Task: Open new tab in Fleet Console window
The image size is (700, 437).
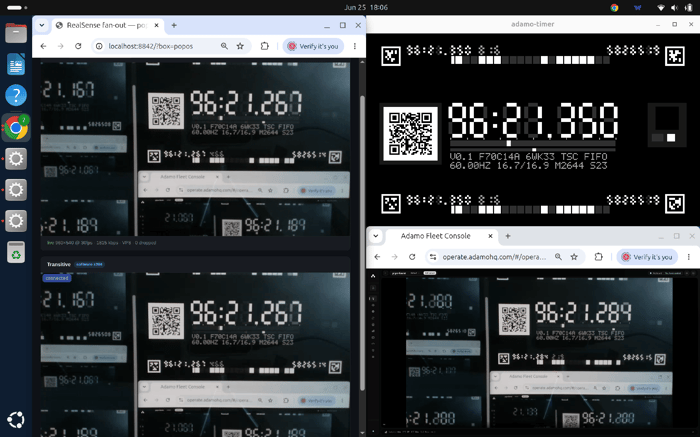Action: point(508,236)
